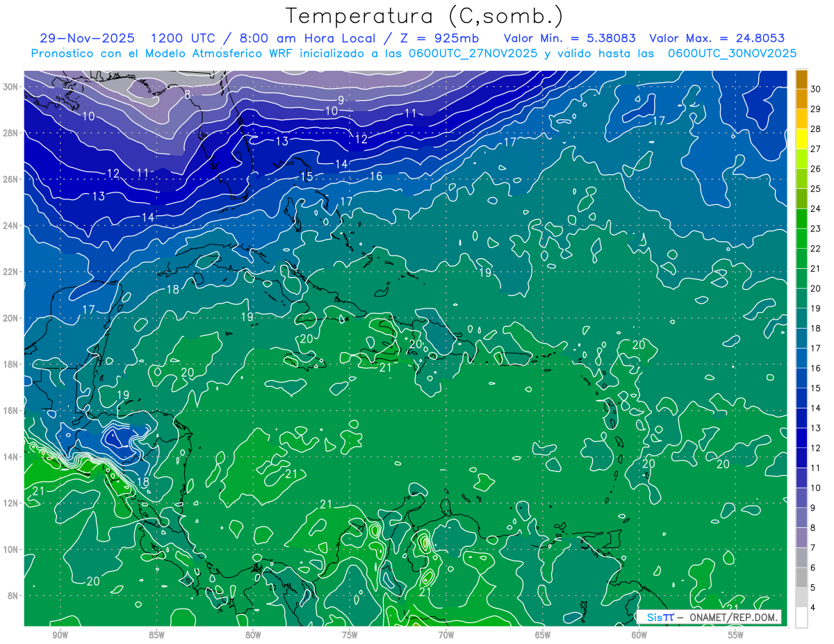Pick the white swatch at colorbar bottom

(801, 618)
